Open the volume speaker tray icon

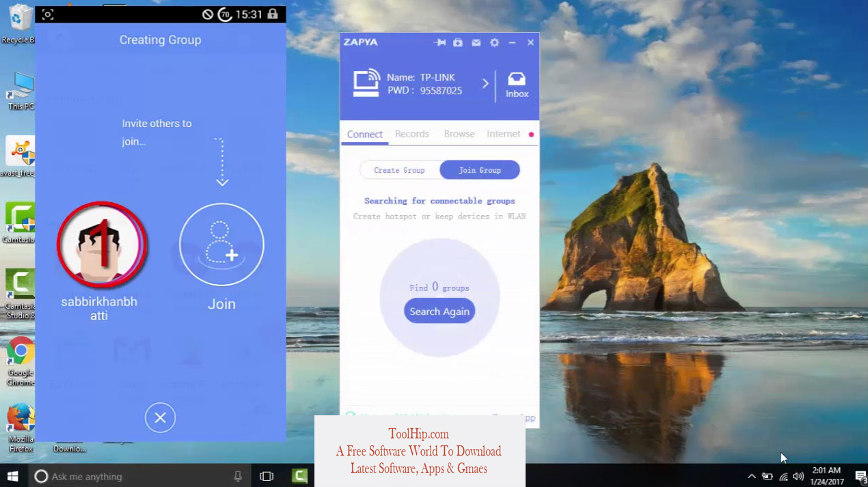tap(798, 476)
